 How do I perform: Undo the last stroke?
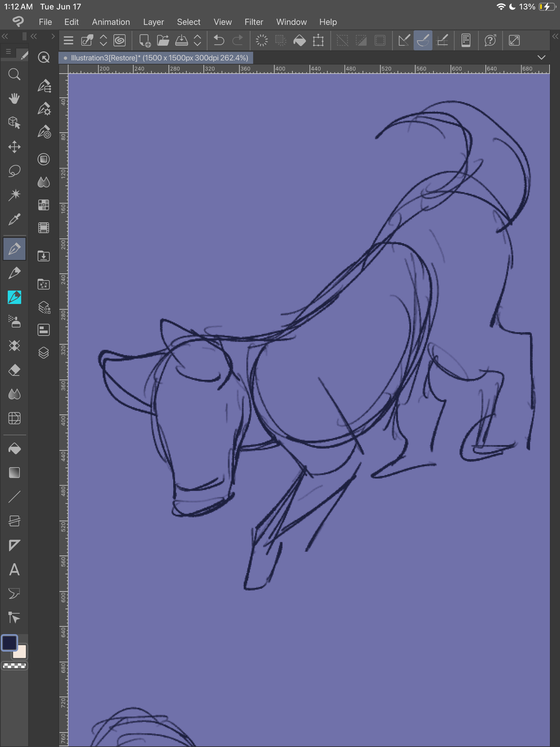pos(219,40)
